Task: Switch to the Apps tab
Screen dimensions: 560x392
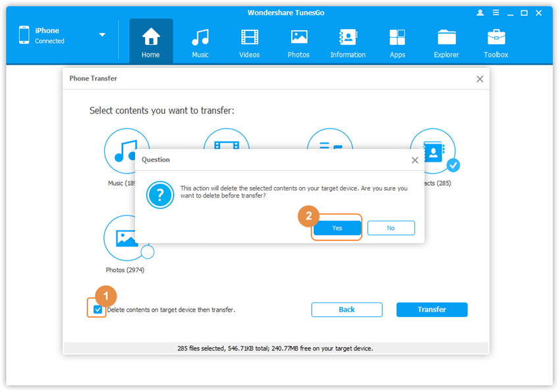Action: tap(397, 43)
